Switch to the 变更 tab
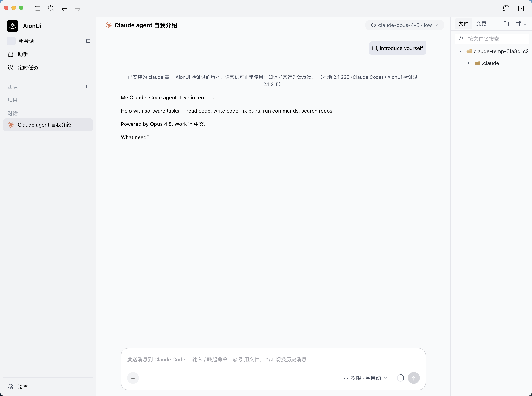Image resolution: width=532 pixels, height=396 pixels. click(x=481, y=24)
